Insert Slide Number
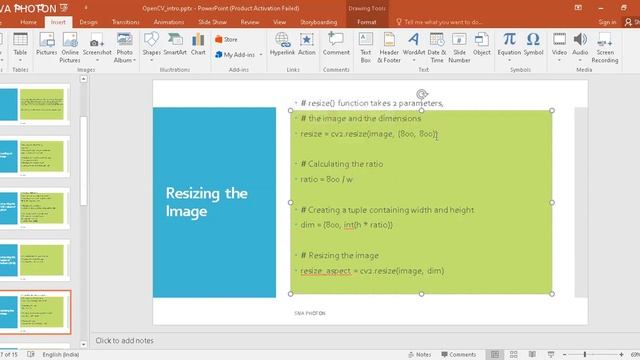The height and width of the screenshot is (360, 640). [x=459, y=48]
